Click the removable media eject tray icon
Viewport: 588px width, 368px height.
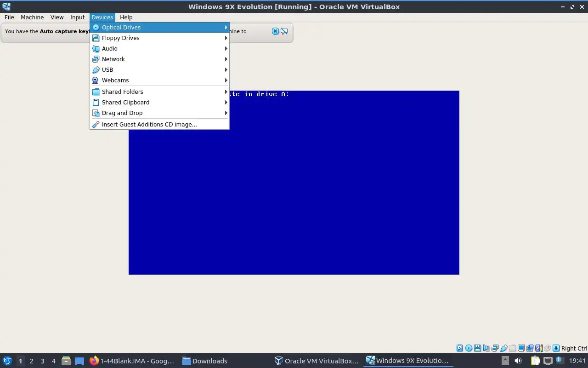pyautogui.click(x=505, y=361)
